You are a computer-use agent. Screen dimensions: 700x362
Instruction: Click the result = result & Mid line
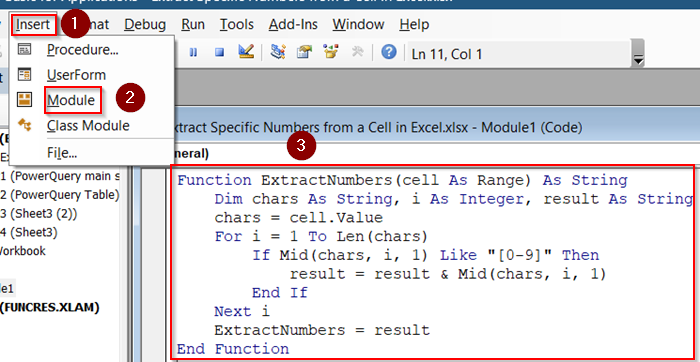(x=448, y=274)
